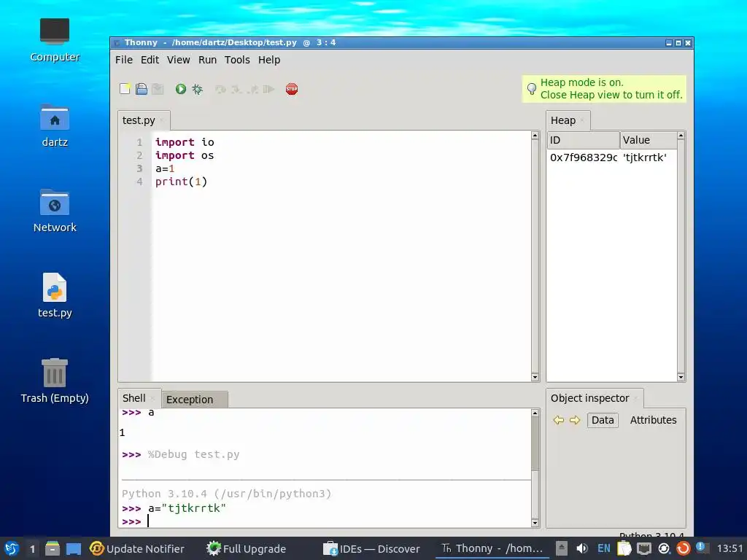Screen dimensions: 747x560
Task: Click '%Debug test.py' shell command text
Action: [x=193, y=454]
